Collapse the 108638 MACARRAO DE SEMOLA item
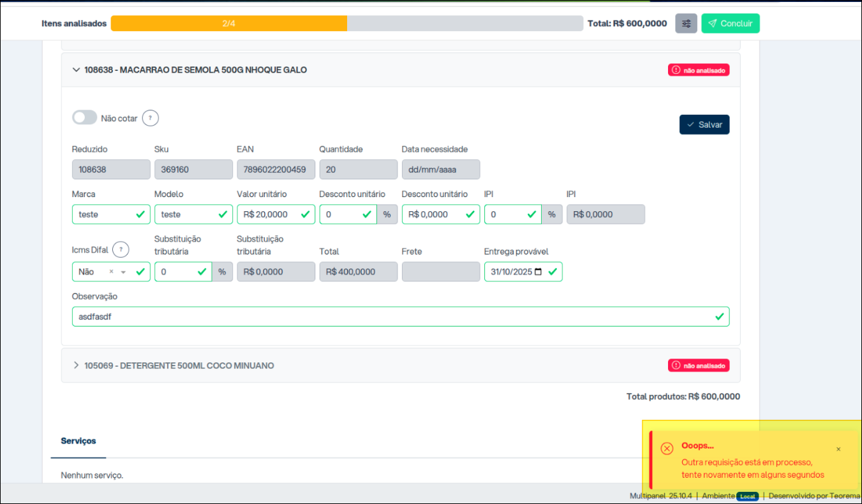The height and width of the screenshot is (504, 862). pos(77,70)
